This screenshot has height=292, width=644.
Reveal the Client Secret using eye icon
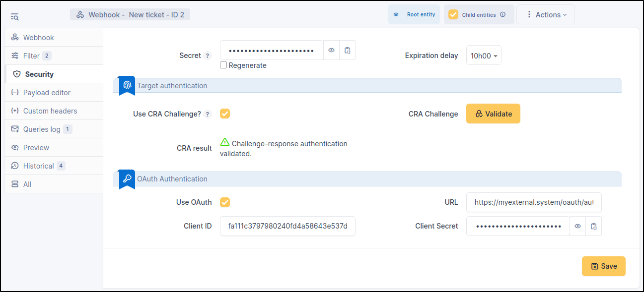click(x=577, y=226)
